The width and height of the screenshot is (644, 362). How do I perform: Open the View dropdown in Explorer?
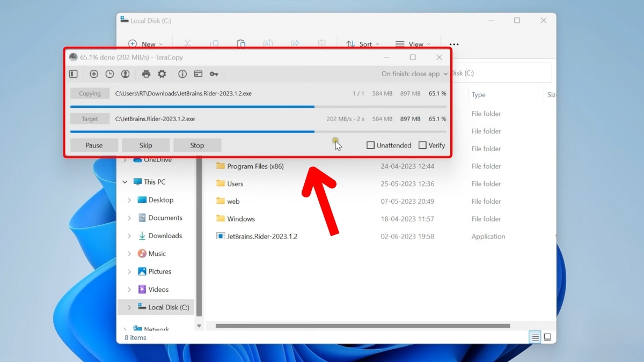pyautogui.click(x=413, y=45)
